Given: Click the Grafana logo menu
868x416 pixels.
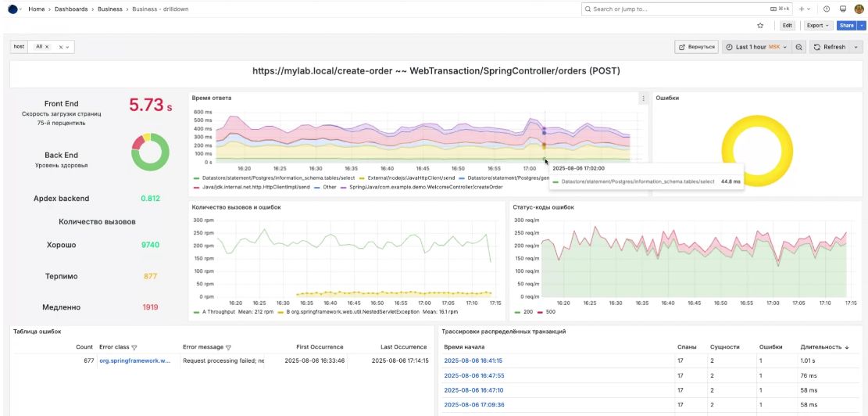Looking at the screenshot, I should 13,9.
